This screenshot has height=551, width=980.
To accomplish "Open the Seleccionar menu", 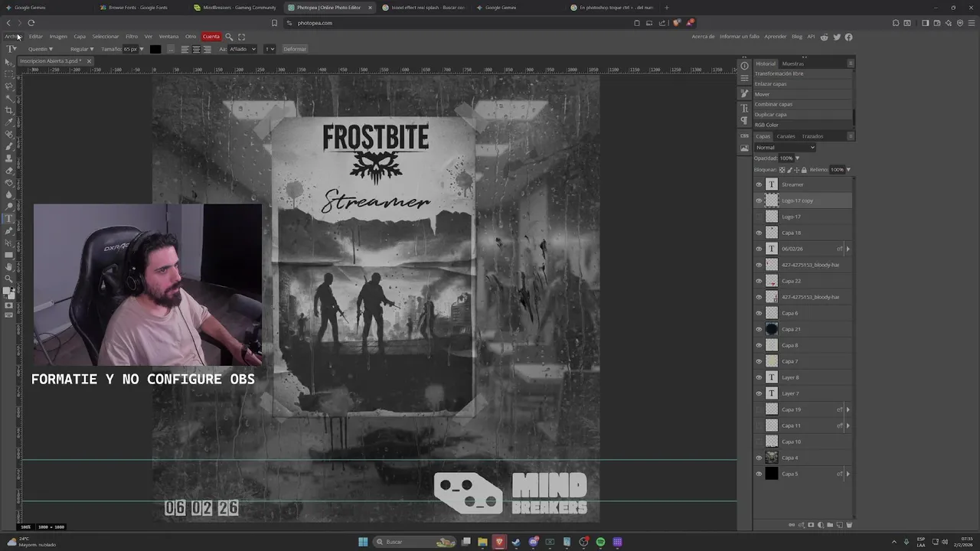I will [106, 37].
